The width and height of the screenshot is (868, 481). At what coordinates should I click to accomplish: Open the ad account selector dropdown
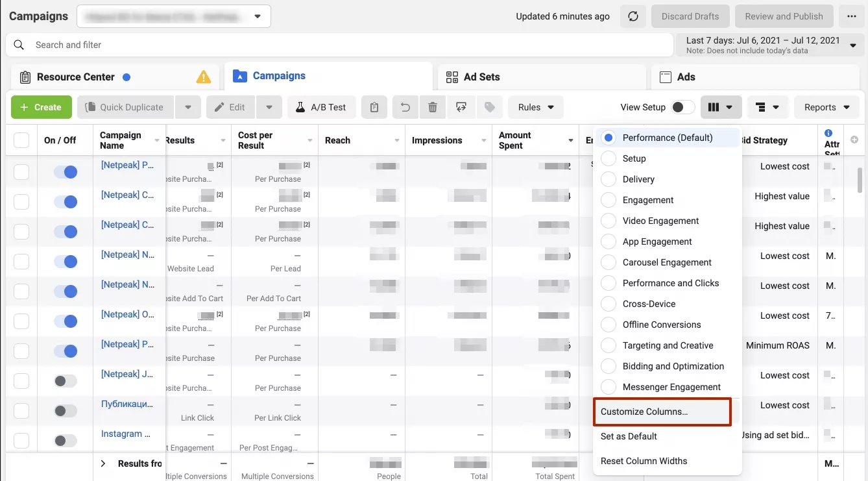coord(174,16)
